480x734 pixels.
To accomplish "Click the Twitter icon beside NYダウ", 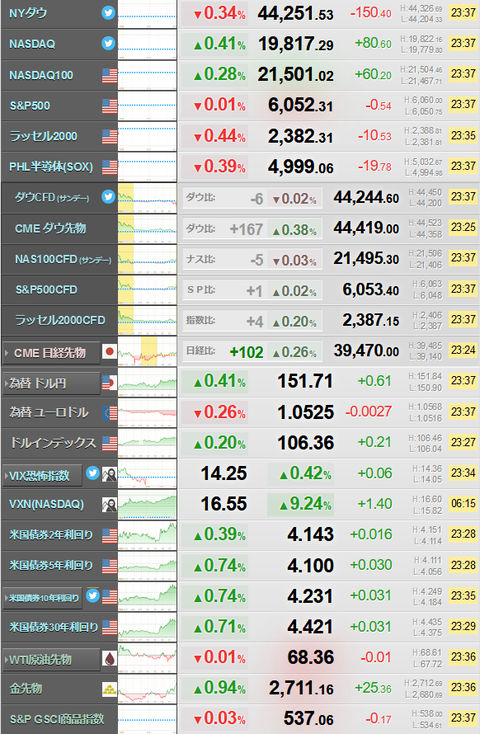I will coord(108,13).
